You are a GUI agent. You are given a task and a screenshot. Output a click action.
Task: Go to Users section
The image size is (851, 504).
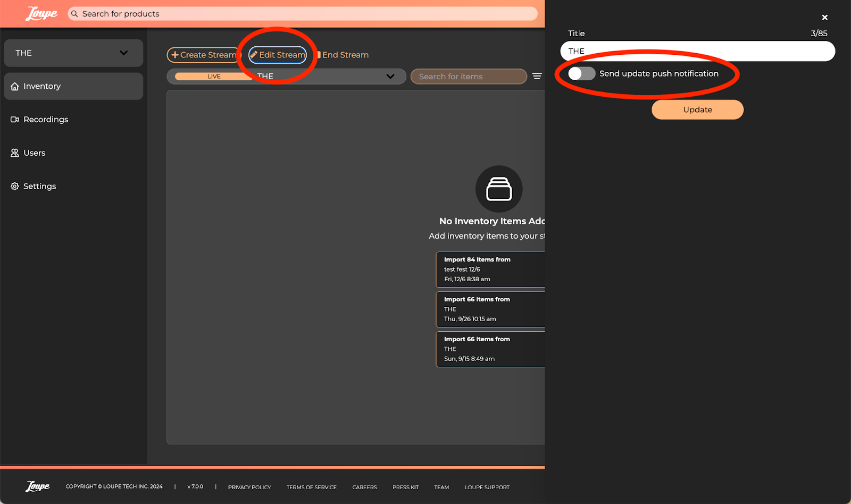[34, 153]
